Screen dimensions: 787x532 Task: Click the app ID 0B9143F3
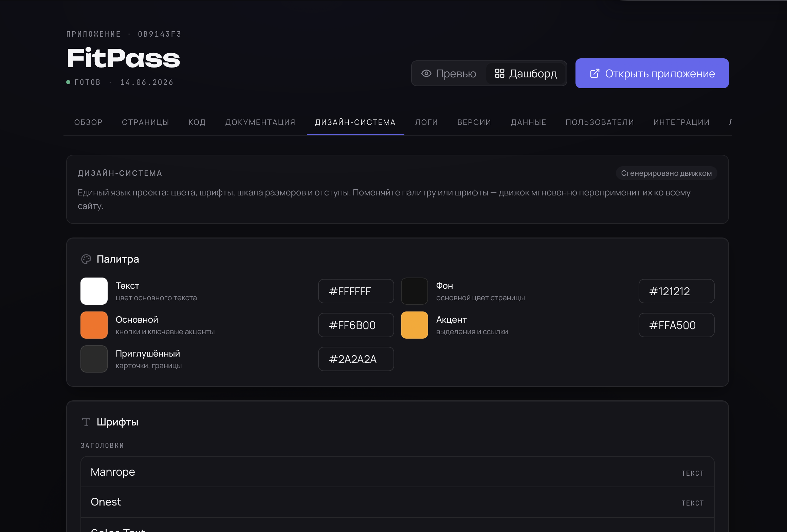tap(160, 34)
